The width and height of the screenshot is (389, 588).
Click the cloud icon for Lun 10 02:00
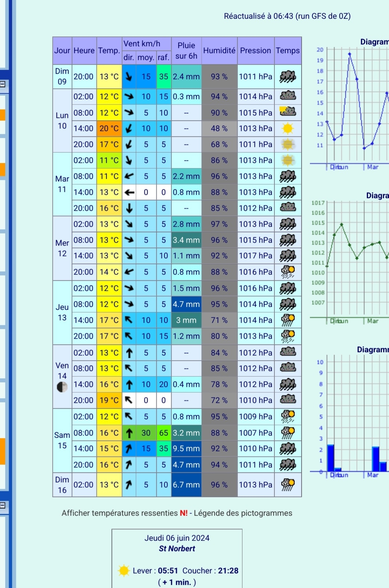click(288, 96)
